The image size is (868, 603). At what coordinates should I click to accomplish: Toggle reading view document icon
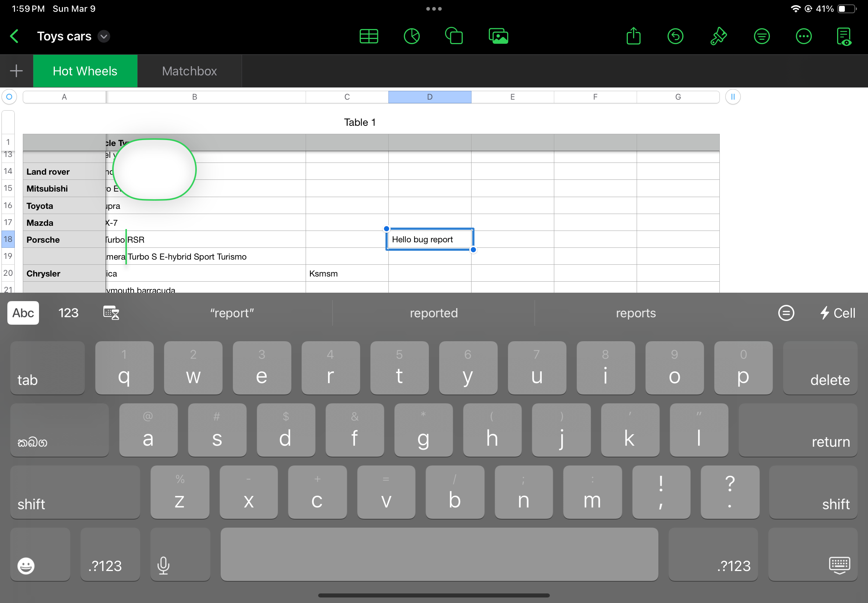pos(844,37)
